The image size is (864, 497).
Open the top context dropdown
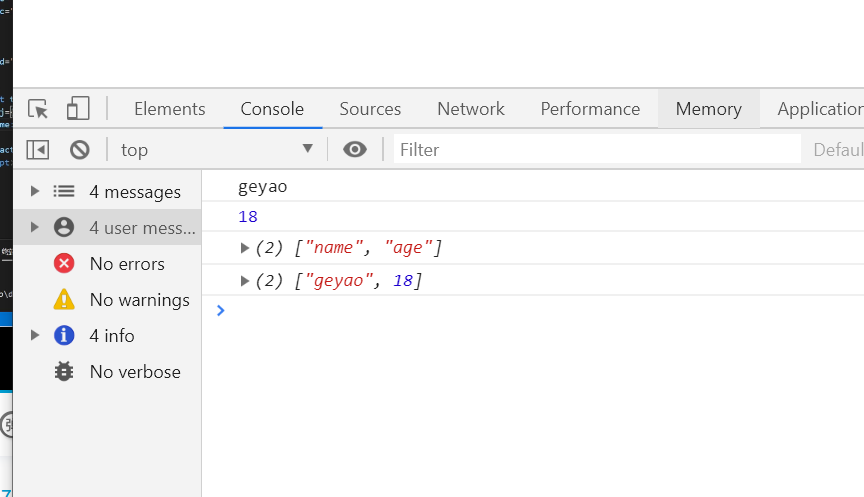point(216,150)
